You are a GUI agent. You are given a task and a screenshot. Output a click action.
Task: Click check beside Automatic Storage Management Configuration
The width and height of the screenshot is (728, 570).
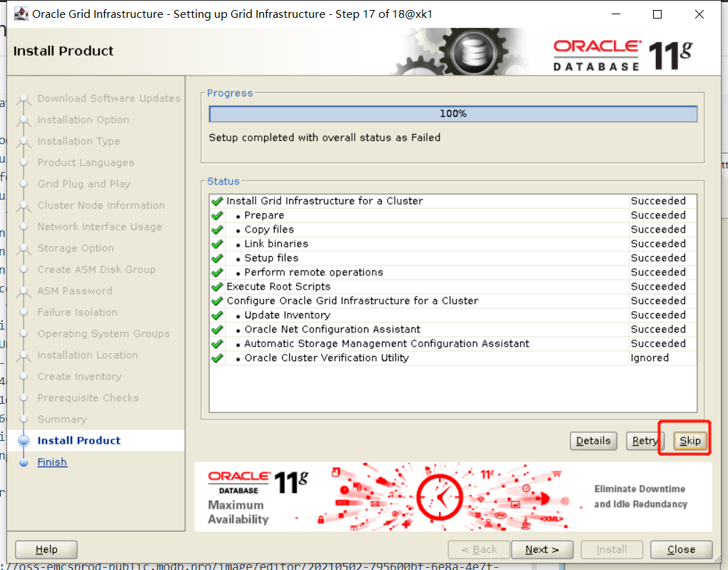[217, 344]
